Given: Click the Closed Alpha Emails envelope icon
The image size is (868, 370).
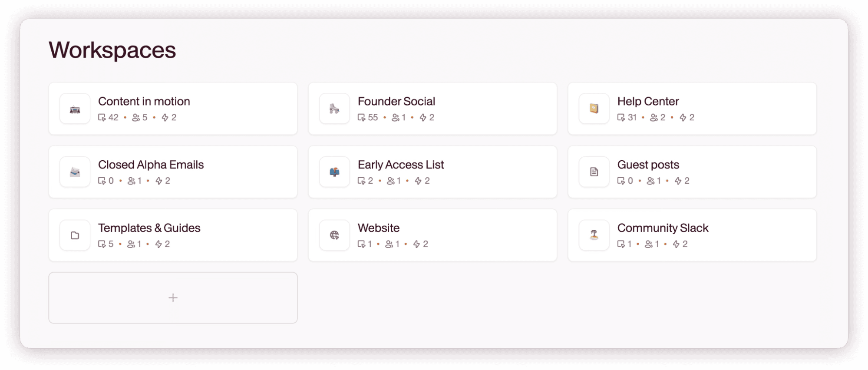Looking at the screenshot, I should tap(75, 172).
